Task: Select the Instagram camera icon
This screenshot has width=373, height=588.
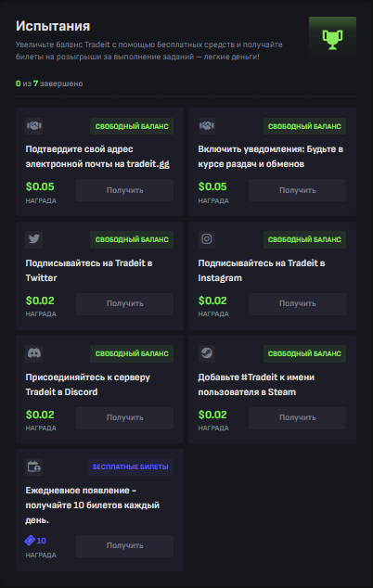Action: [x=206, y=239]
